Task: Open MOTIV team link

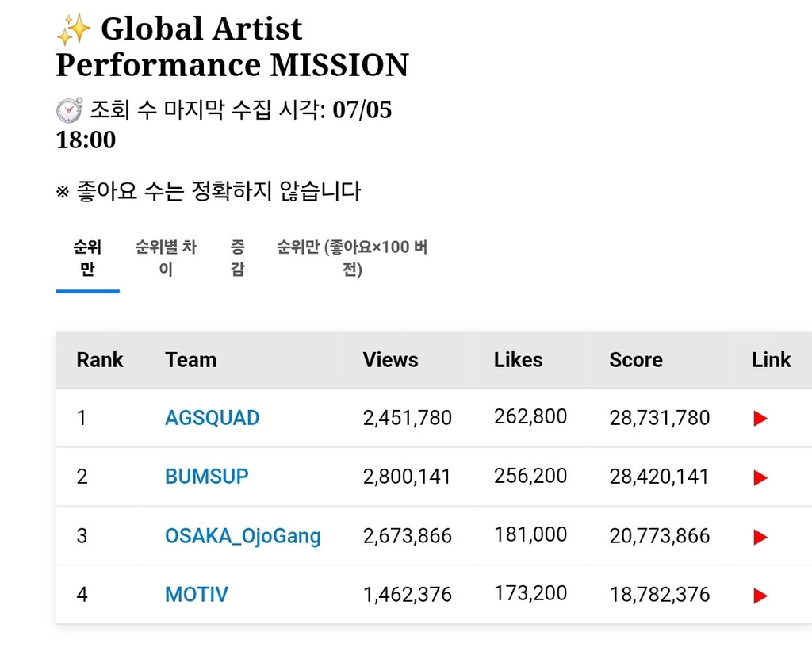Action: click(x=197, y=595)
